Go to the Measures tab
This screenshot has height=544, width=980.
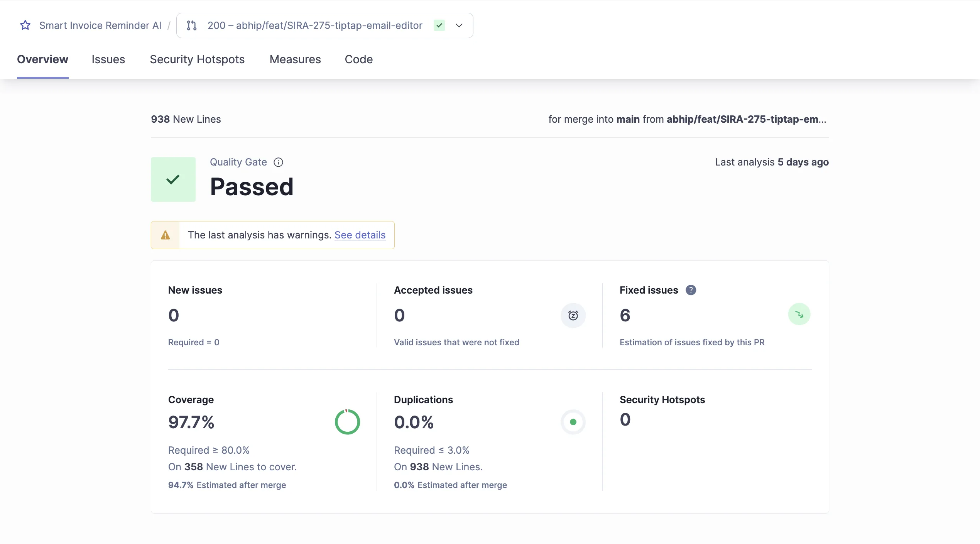295,59
